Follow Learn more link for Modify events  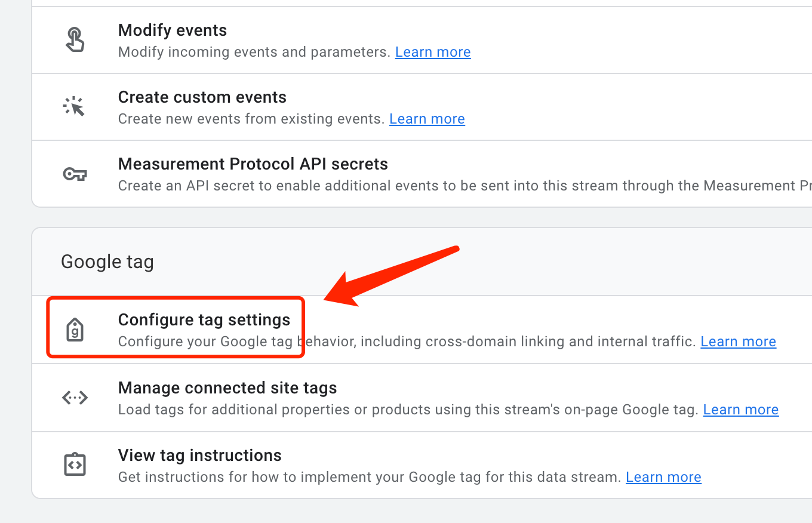pos(433,52)
